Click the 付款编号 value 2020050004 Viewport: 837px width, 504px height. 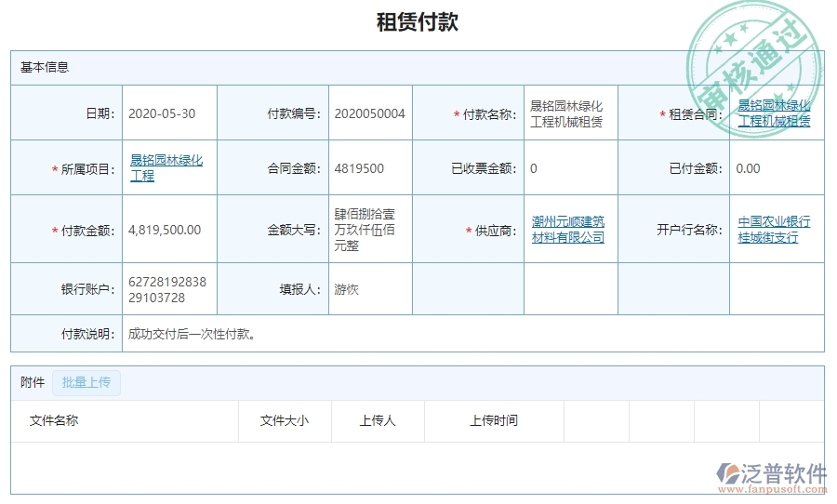click(369, 113)
